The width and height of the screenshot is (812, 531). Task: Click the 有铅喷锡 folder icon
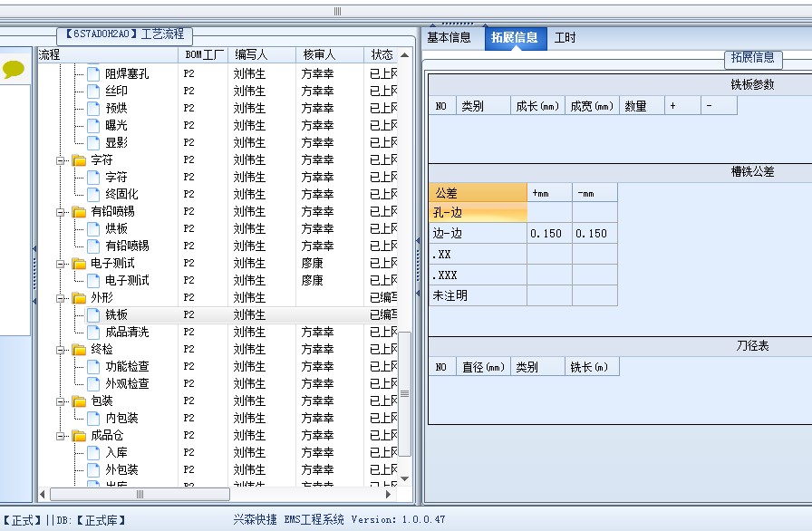pos(79,212)
